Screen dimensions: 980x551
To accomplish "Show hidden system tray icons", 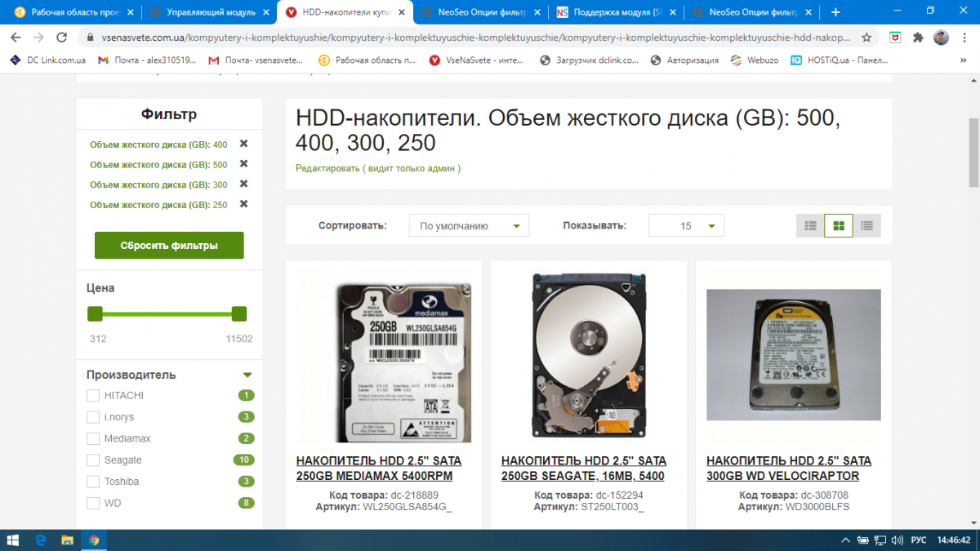I will (x=845, y=540).
